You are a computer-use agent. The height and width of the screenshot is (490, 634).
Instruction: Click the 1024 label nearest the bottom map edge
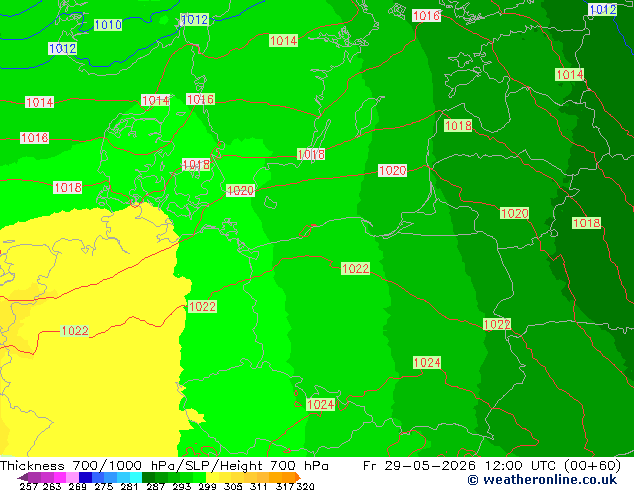321,404
